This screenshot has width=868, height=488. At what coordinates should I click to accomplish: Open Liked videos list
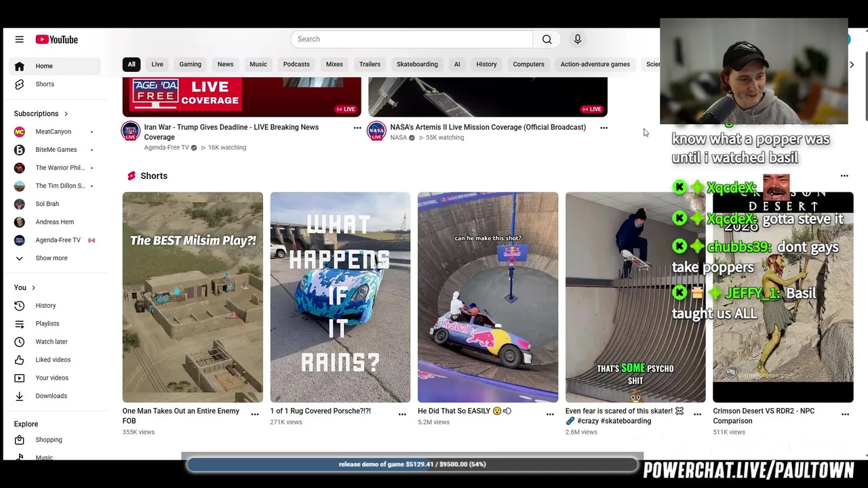[56, 360]
